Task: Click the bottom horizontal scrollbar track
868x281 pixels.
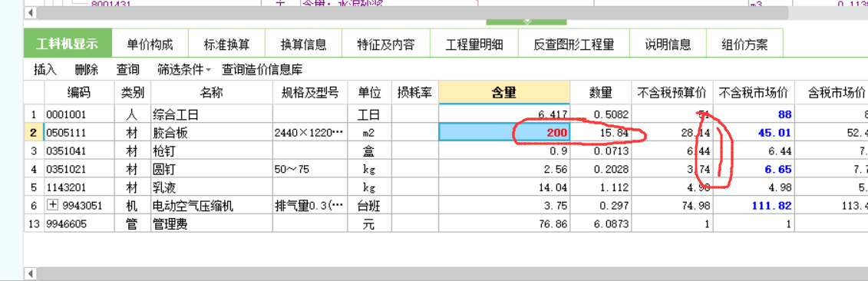Action: point(451,274)
